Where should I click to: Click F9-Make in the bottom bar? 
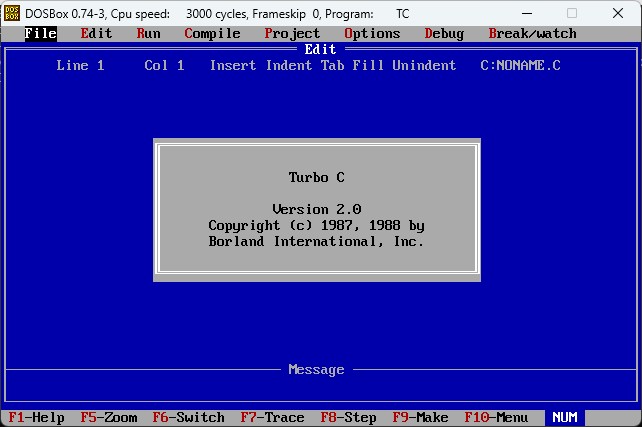tap(420, 418)
